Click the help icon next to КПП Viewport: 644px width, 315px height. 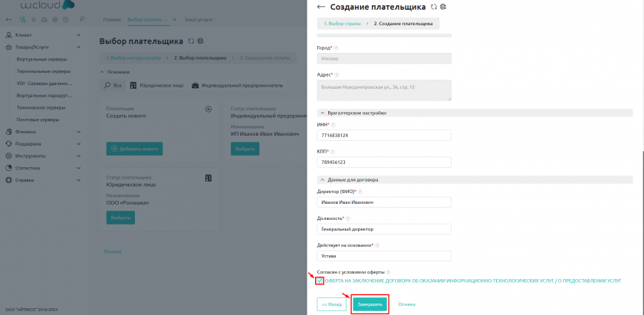point(333,150)
